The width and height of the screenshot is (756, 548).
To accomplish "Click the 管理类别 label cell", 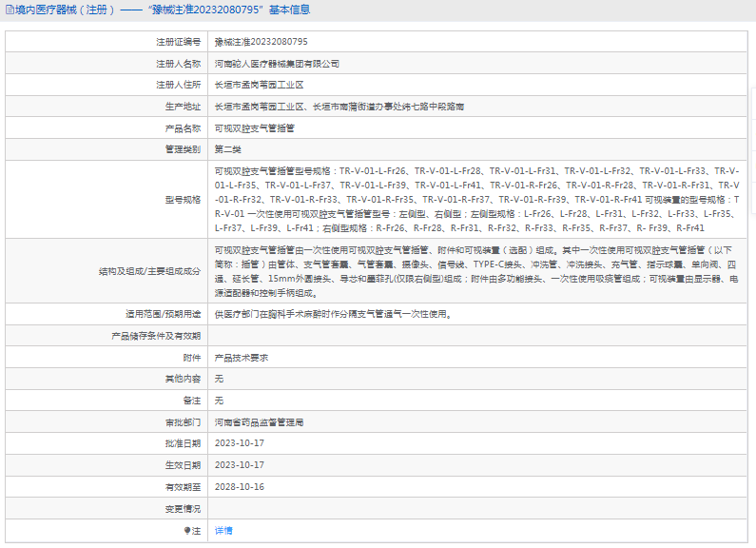I will click(107, 149).
